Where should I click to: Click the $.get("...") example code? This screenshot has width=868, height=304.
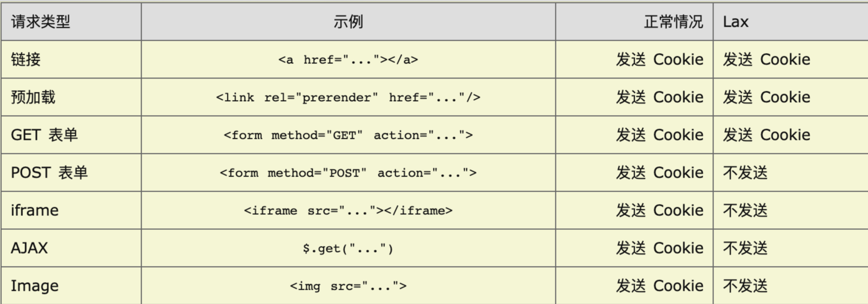[x=348, y=248]
